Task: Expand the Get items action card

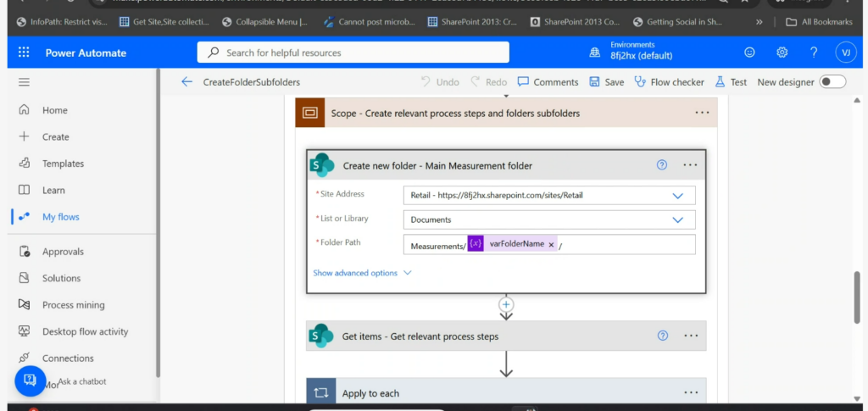Action: [x=506, y=336]
